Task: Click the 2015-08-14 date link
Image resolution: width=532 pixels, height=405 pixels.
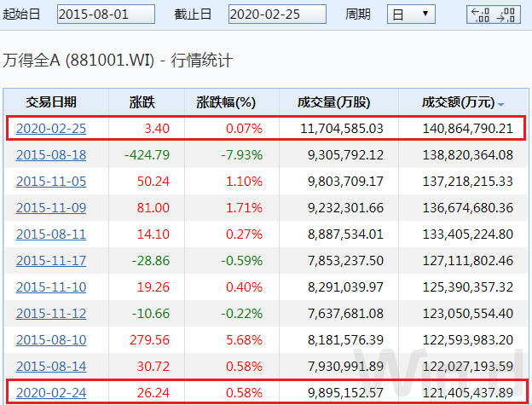Action: [51, 367]
